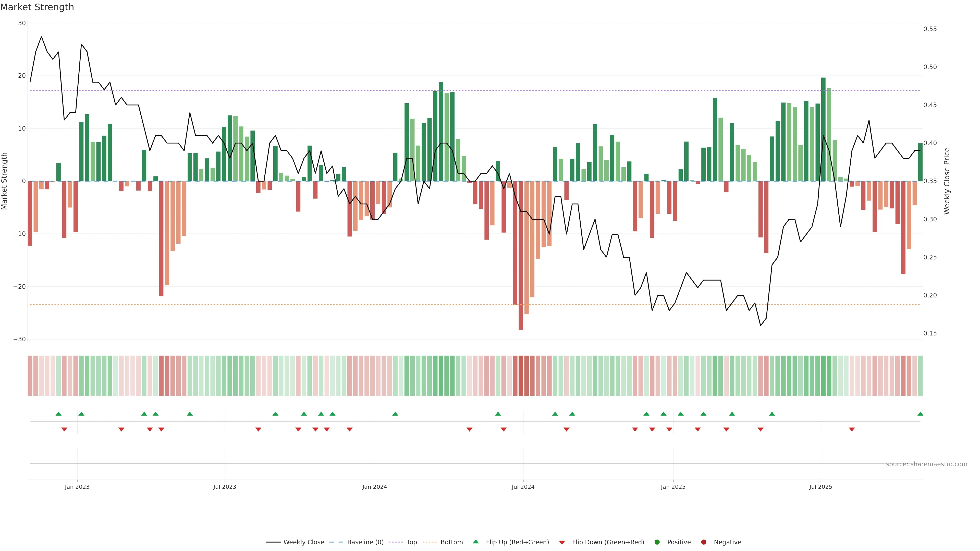Image resolution: width=980 pixels, height=551 pixels.
Task: Click the dark red Negative legend dot
Action: pyautogui.click(x=703, y=542)
